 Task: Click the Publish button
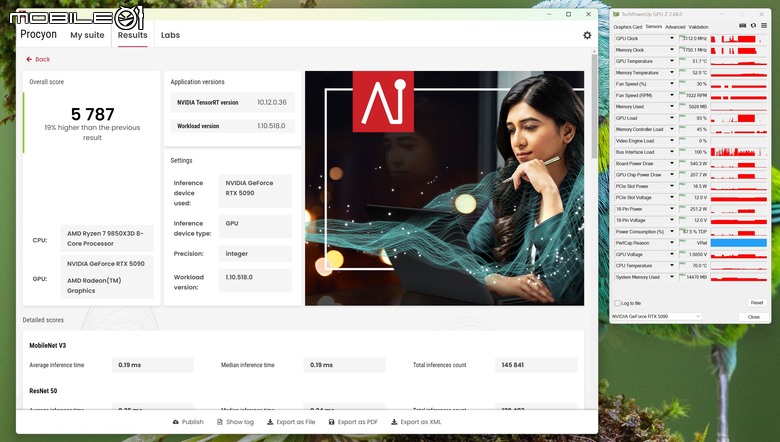188,422
